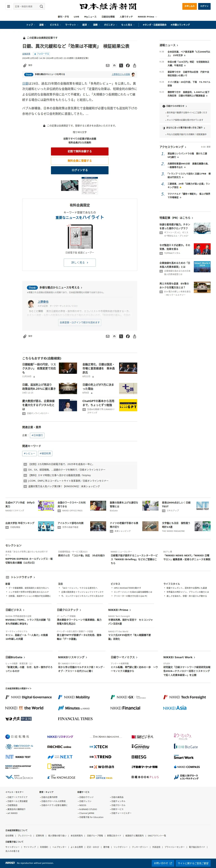This screenshot has width=216, height=868.
Task: Expand the 速報 navigation dropdown
Action: coord(42,25)
